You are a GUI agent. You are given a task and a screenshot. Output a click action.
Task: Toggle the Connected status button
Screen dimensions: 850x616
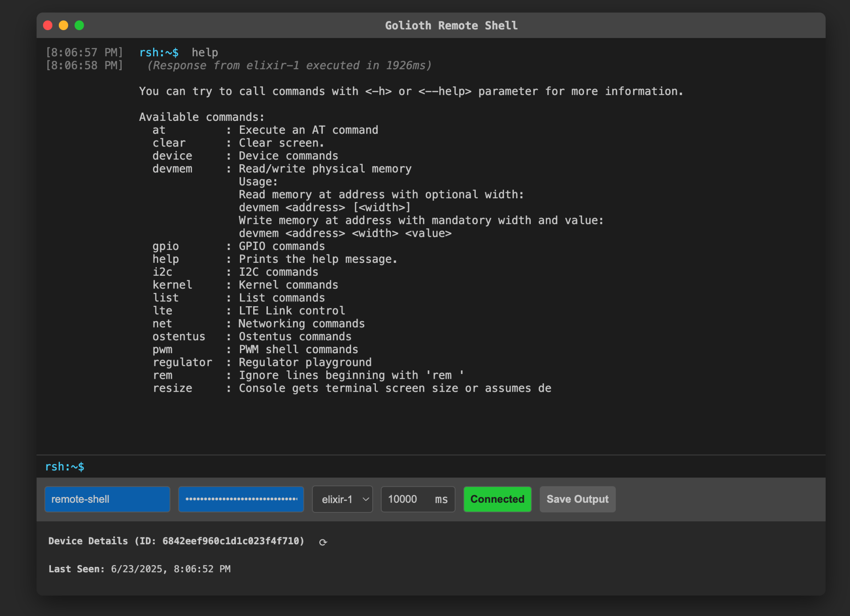[497, 499]
